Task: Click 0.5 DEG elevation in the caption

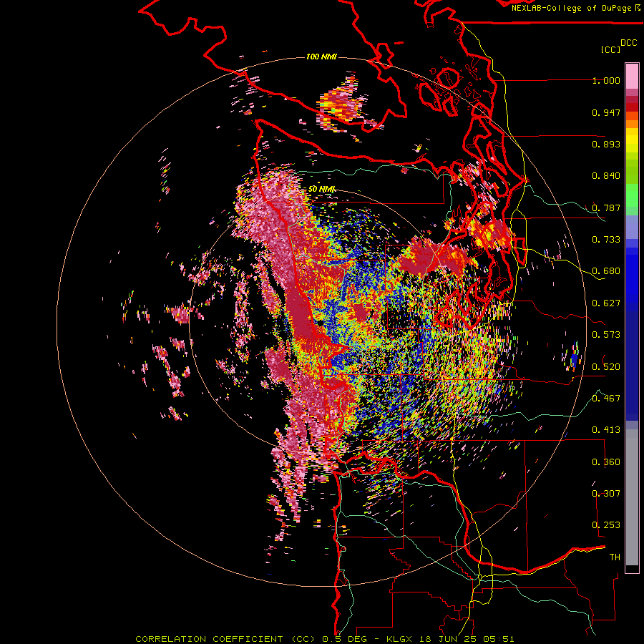Action: coord(345,639)
